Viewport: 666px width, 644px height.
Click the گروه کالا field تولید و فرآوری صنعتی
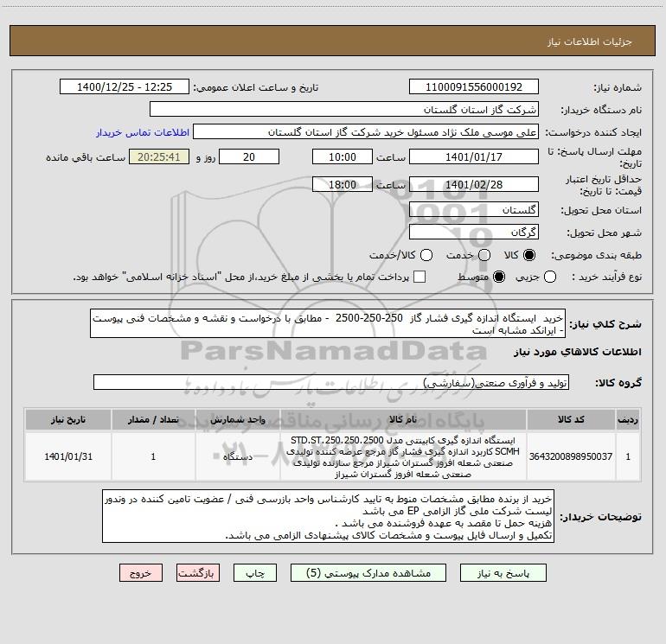tap(331, 382)
